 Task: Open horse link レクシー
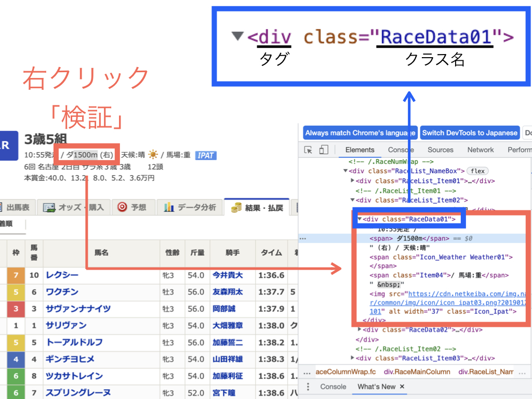[62, 275]
